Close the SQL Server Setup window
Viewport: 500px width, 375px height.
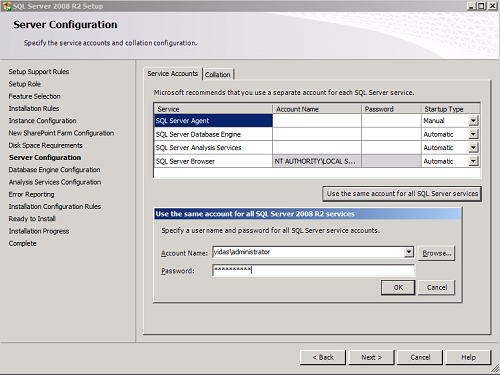[x=492, y=6]
